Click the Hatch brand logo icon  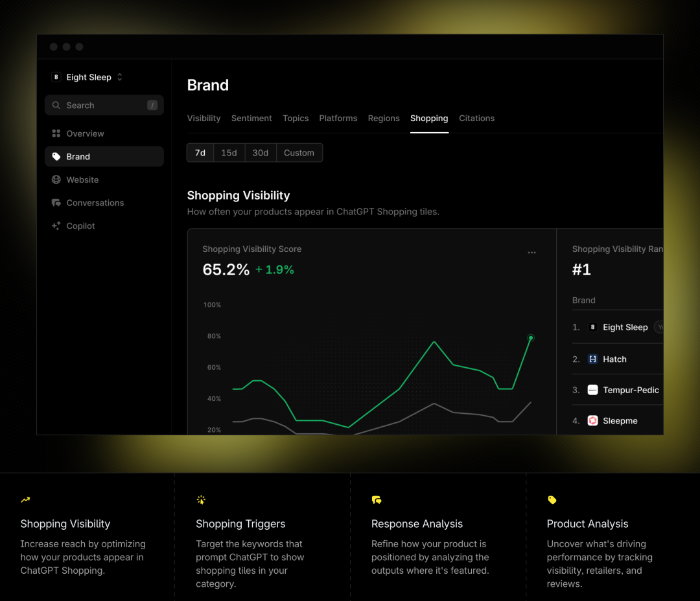[592, 359]
